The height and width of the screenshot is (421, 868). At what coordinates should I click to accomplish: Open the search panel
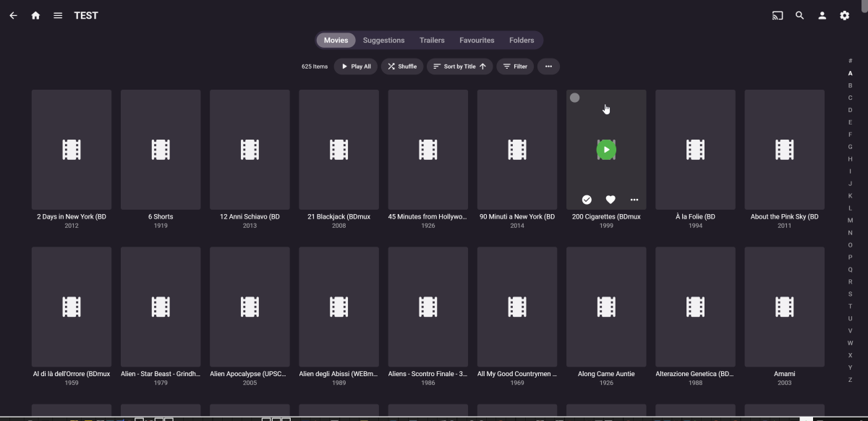pyautogui.click(x=799, y=15)
